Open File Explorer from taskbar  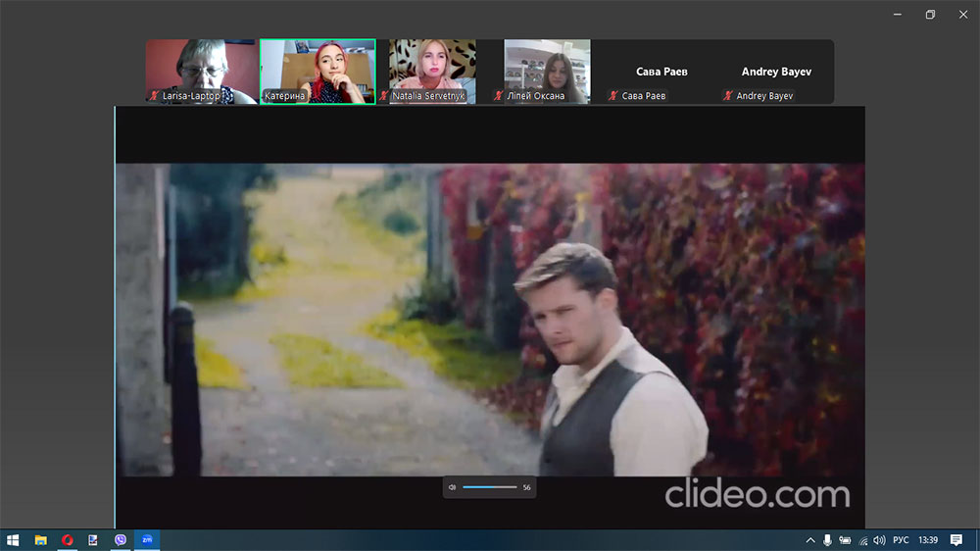[x=40, y=540]
